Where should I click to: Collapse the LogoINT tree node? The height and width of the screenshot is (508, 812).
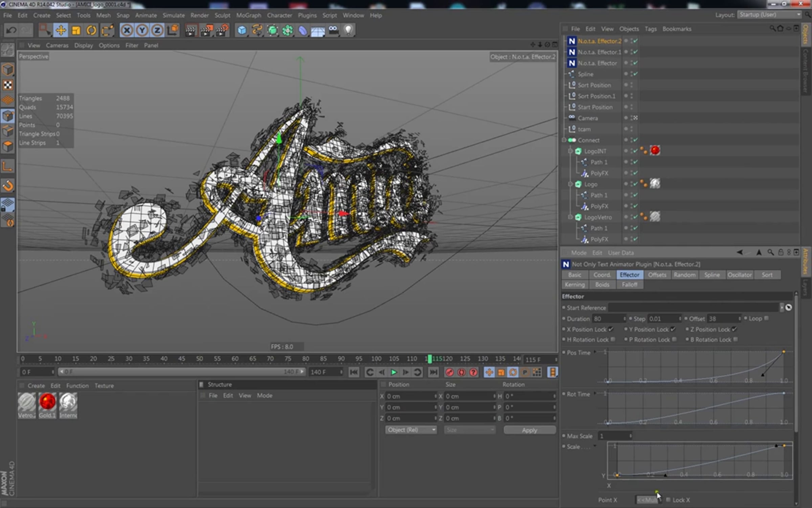[570, 151]
